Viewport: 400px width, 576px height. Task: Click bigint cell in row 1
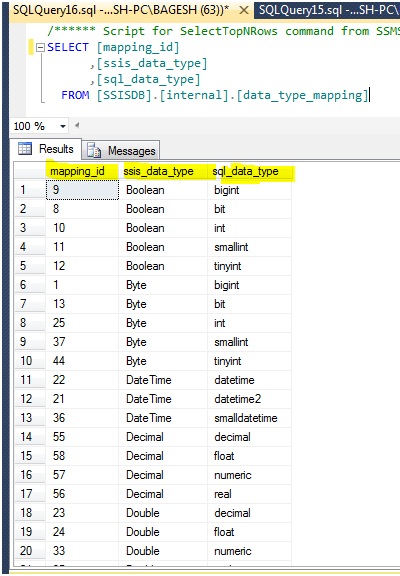pyautogui.click(x=250, y=190)
